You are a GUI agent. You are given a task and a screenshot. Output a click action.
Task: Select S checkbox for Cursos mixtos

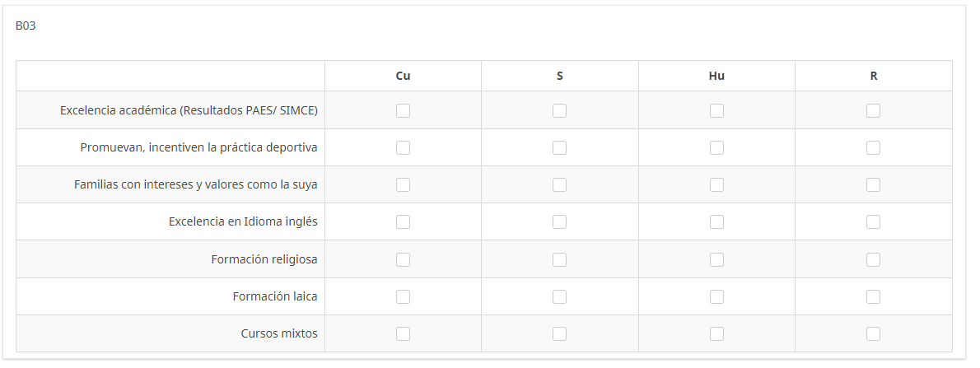click(559, 333)
